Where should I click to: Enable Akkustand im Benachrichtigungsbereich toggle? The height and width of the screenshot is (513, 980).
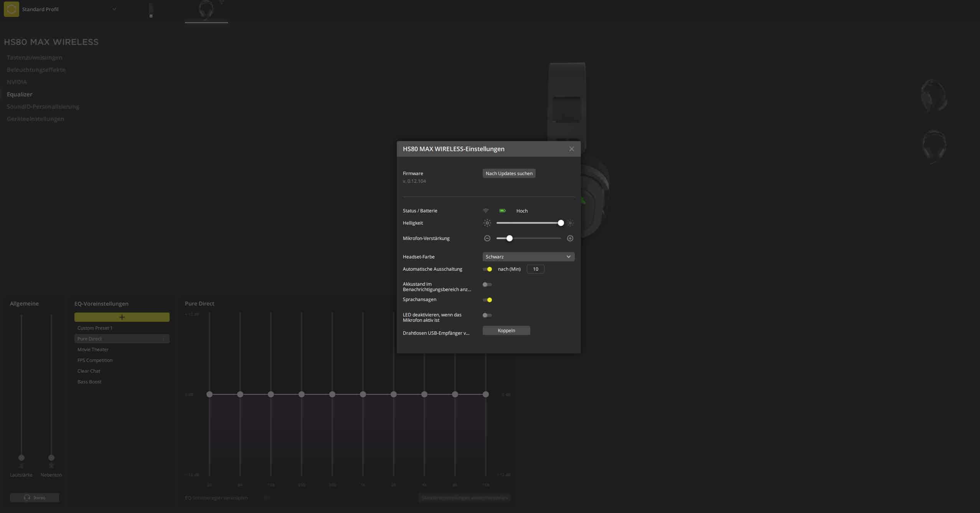point(487,285)
